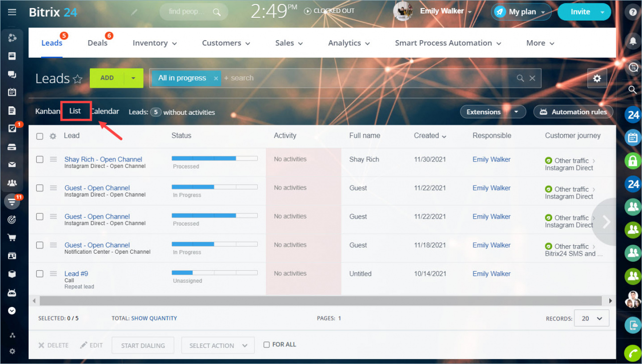The height and width of the screenshot is (364, 642).
Task: Open the ADD button dropdown arrow
Action: 133,78
